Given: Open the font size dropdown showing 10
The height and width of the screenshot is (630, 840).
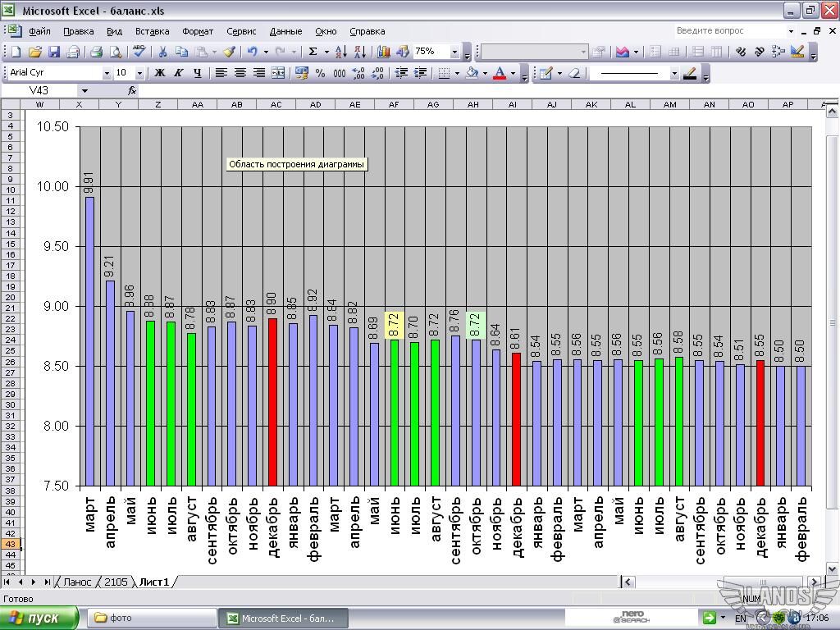Looking at the screenshot, I should 139,73.
